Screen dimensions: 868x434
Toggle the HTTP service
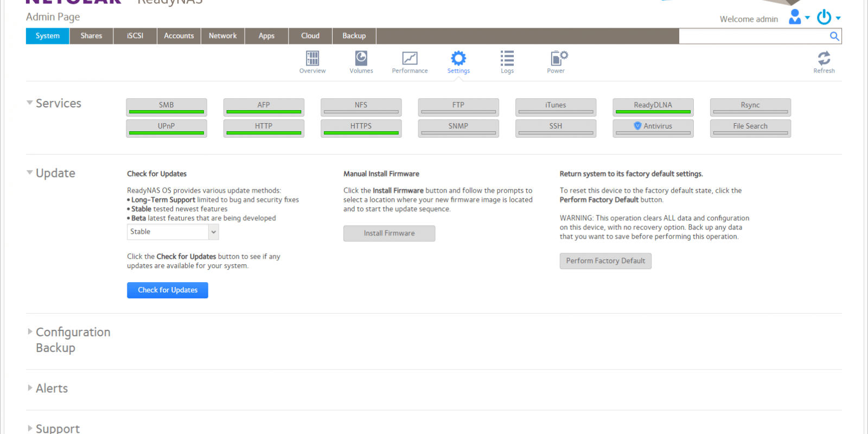coord(264,129)
